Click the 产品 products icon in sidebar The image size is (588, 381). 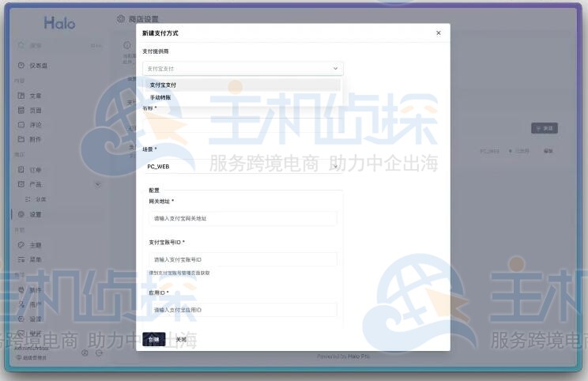pyautogui.click(x=21, y=184)
